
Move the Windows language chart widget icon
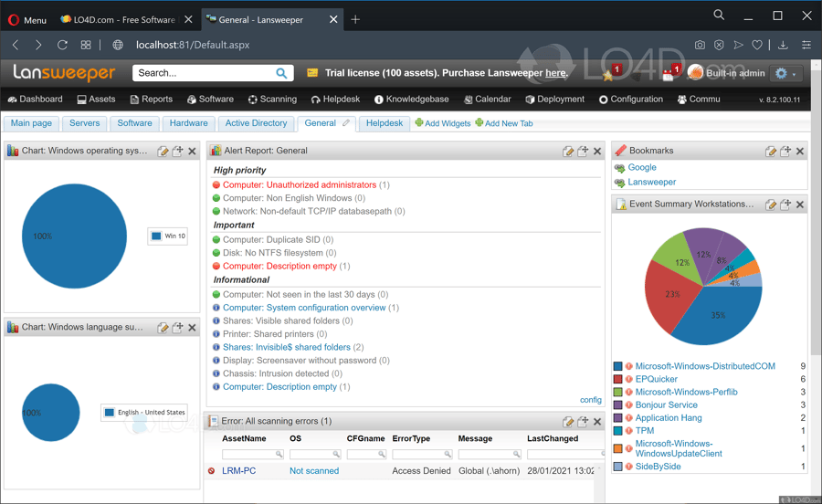pyautogui.click(x=178, y=328)
